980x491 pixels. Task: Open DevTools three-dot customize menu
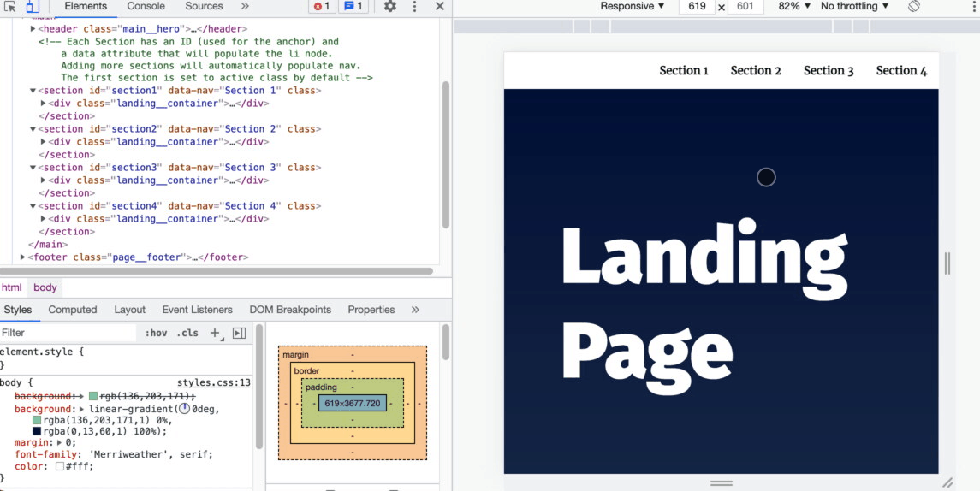click(x=414, y=6)
